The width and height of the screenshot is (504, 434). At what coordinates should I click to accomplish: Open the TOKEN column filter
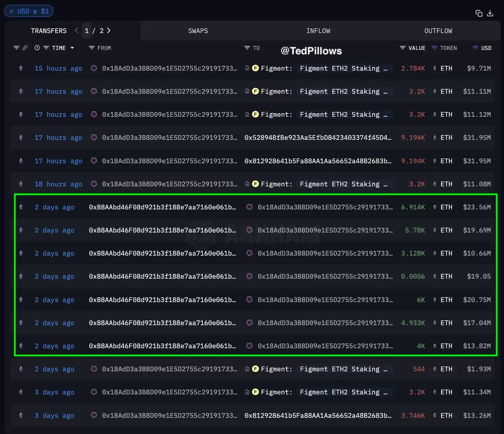(434, 48)
